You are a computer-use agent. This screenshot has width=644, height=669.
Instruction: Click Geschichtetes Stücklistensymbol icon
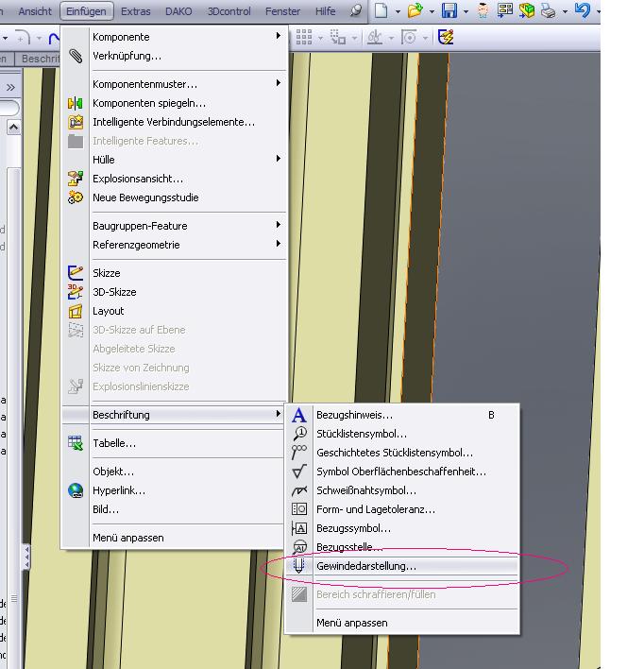299,453
